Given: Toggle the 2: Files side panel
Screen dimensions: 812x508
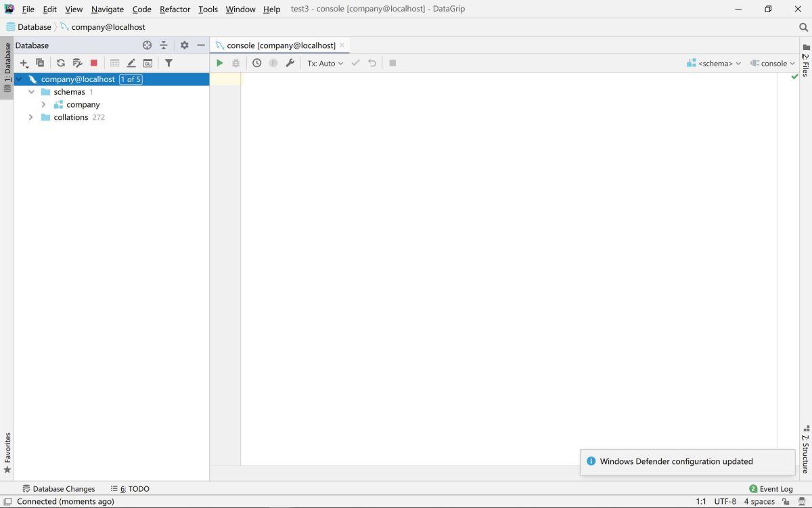Looking at the screenshot, I should click(805, 61).
